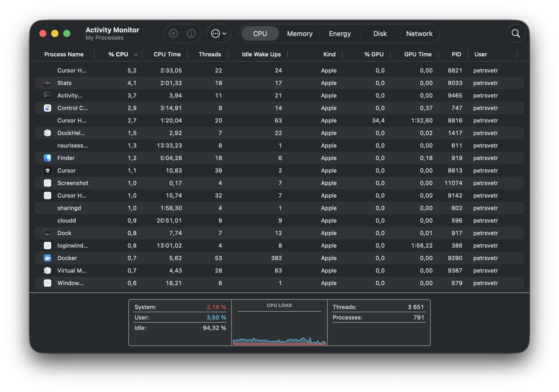Click the Stats process name

tap(64, 83)
